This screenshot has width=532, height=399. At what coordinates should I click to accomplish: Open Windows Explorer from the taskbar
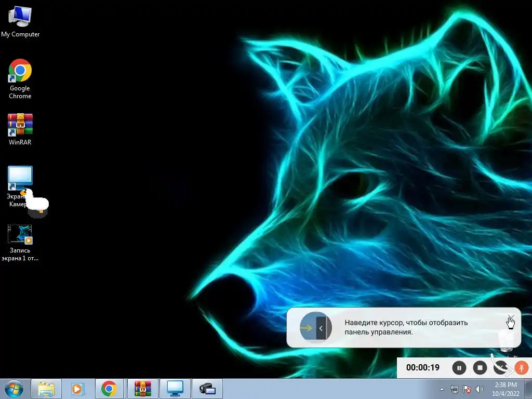46,389
